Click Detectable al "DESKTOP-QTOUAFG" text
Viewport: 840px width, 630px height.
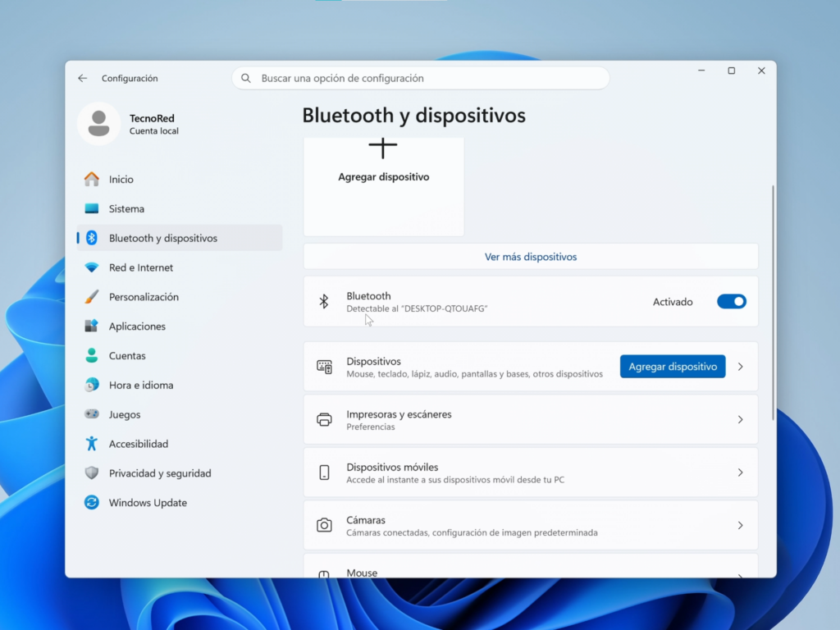417,308
